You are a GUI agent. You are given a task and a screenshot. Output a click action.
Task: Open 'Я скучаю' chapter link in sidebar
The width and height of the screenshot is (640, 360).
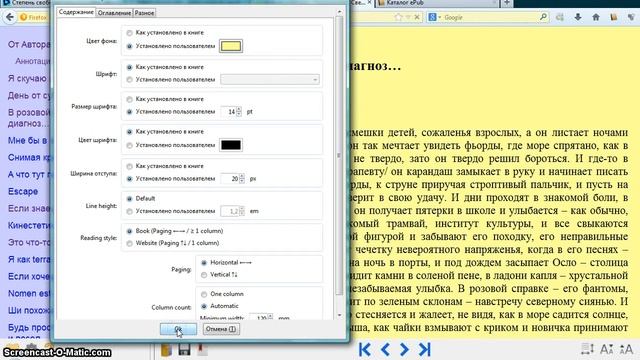[27, 78]
